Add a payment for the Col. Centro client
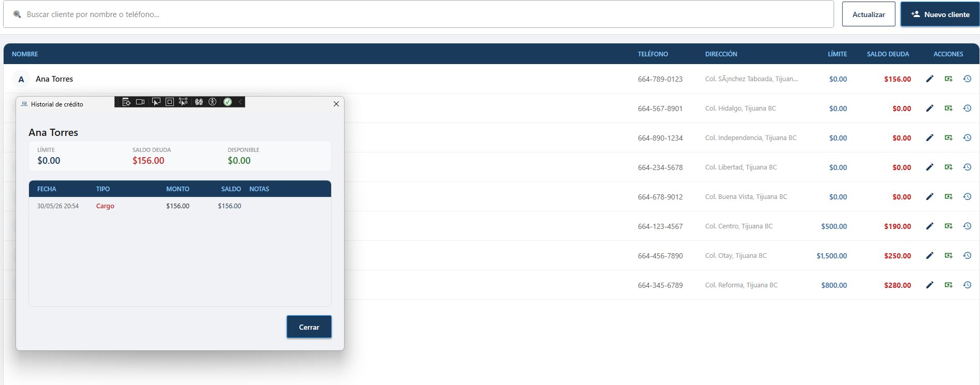 pyautogui.click(x=948, y=226)
